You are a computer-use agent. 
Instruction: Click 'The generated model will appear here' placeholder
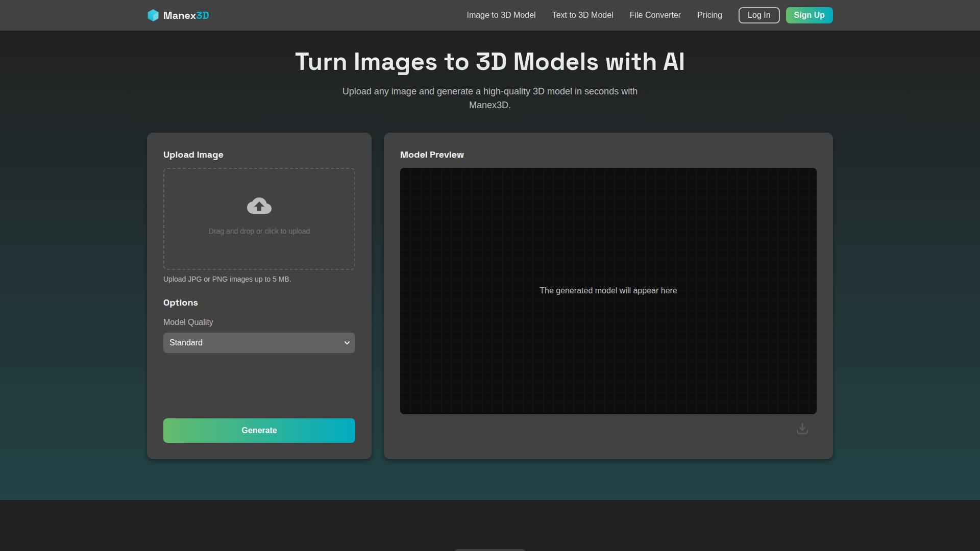point(608,290)
